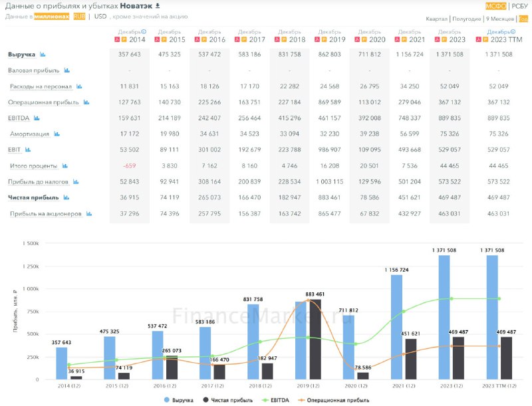Click the 748 337 EBITDA cell
Screen dimensions: 532x406
[x=410, y=118]
